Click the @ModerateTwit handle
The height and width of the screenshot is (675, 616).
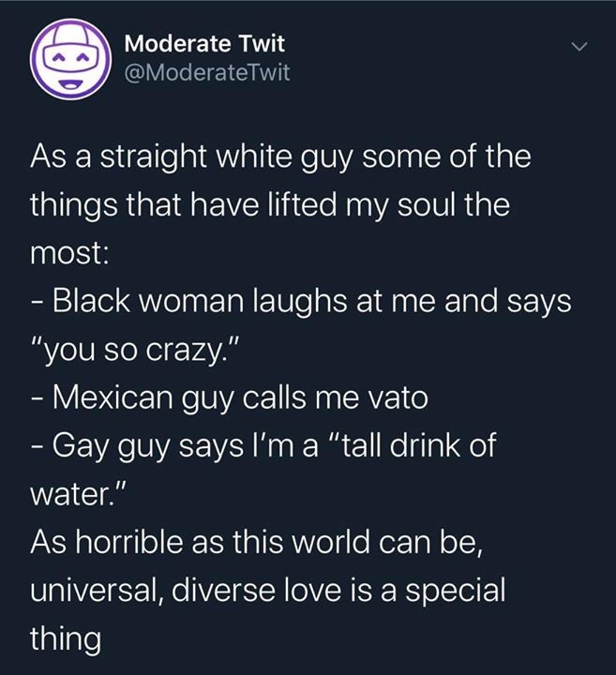point(206,72)
